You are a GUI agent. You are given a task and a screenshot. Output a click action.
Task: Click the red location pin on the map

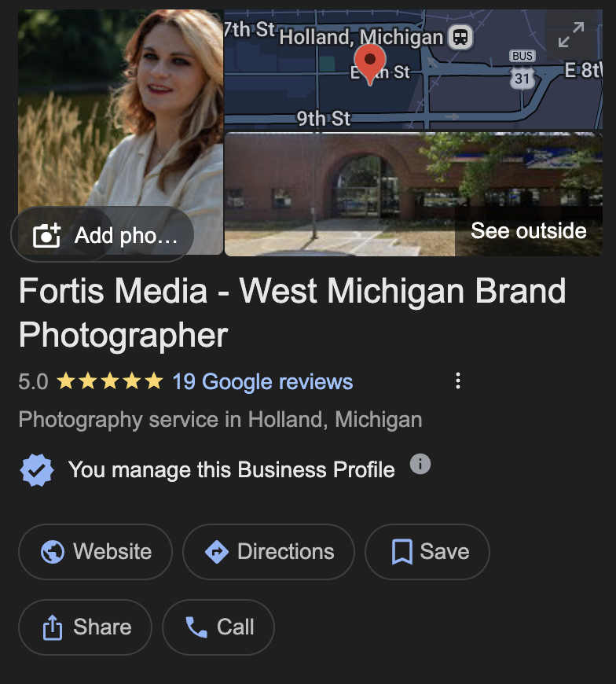coord(370,64)
